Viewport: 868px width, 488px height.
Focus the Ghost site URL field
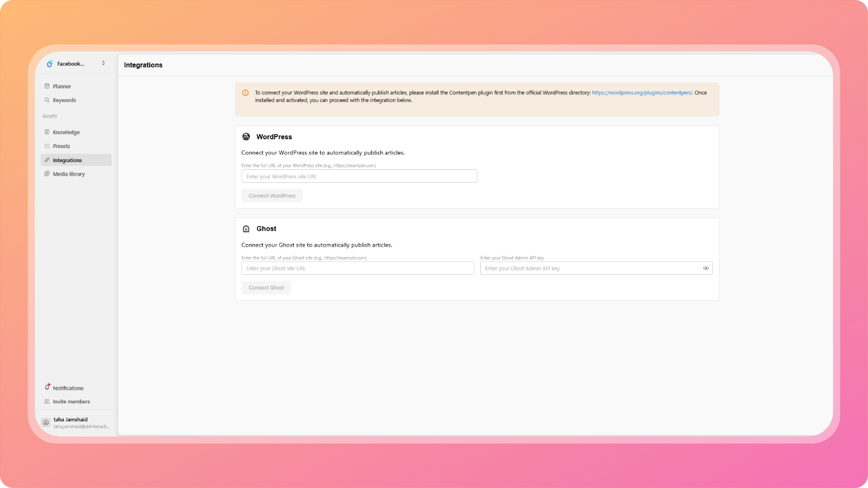[x=358, y=268]
